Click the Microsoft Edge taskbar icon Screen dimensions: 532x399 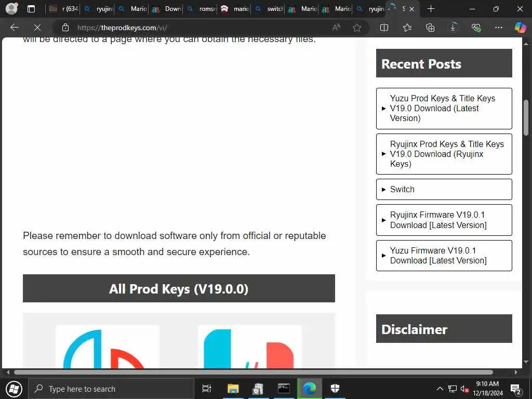point(310,389)
